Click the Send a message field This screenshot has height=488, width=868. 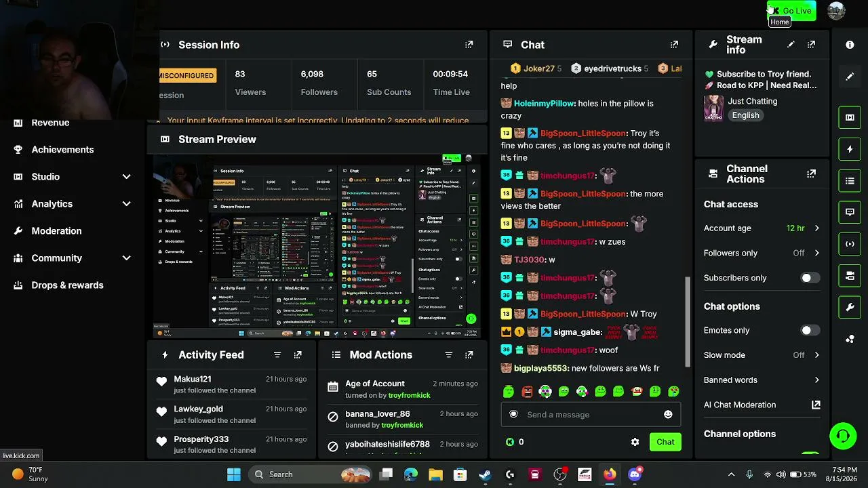coord(591,415)
